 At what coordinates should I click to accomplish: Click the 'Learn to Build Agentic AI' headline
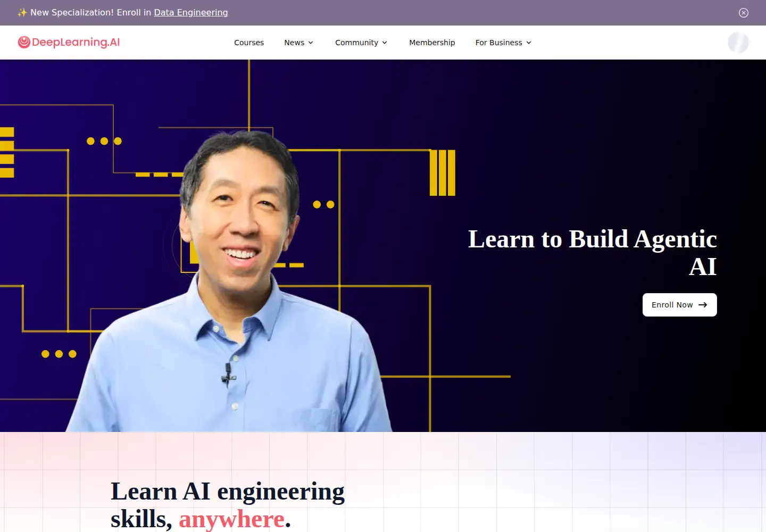[593, 253]
